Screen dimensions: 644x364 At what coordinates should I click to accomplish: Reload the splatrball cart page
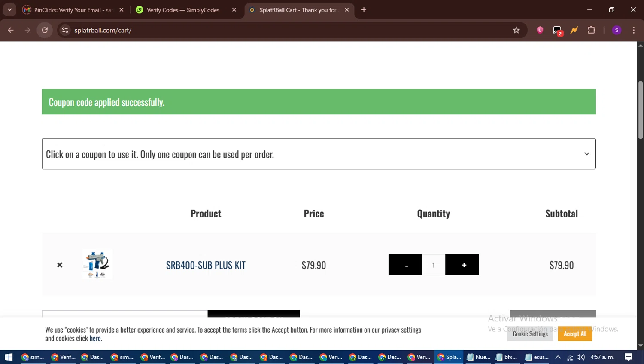click(x=45, y=30)
